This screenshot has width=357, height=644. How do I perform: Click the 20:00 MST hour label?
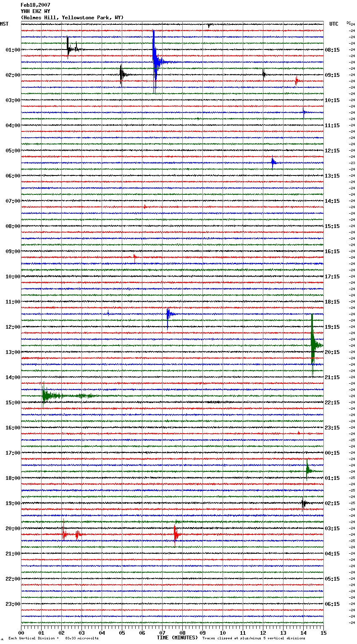[13, 529]
